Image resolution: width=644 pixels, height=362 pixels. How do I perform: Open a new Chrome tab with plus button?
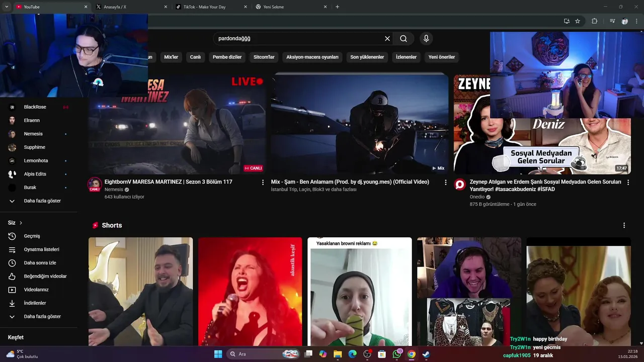[337, 7]
